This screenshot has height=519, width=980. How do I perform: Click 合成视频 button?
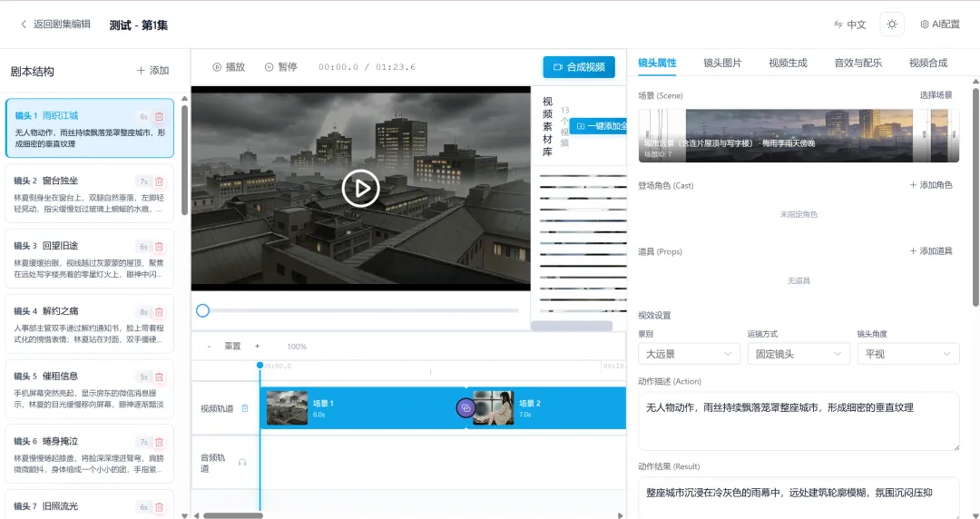tap(579, 67)
